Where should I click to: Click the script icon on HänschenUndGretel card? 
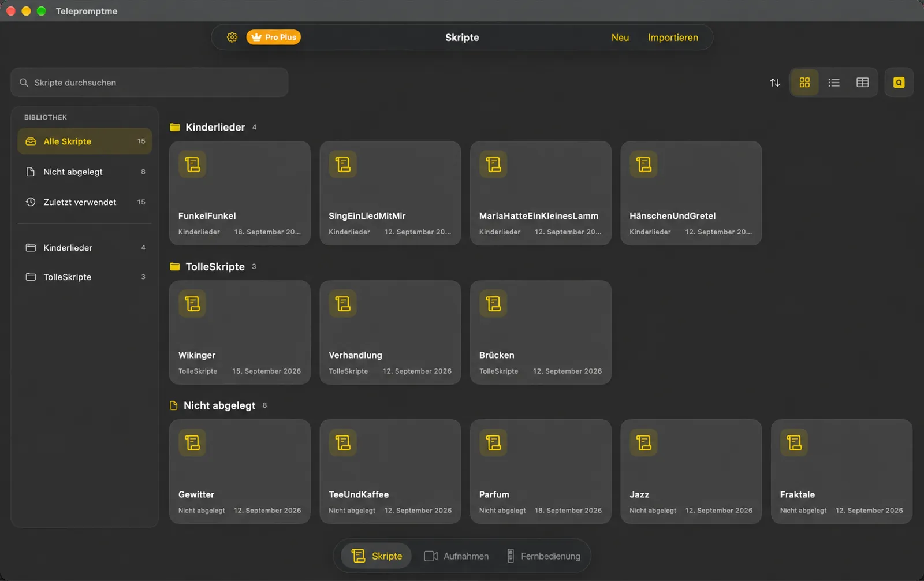click(x=644, y=165)
